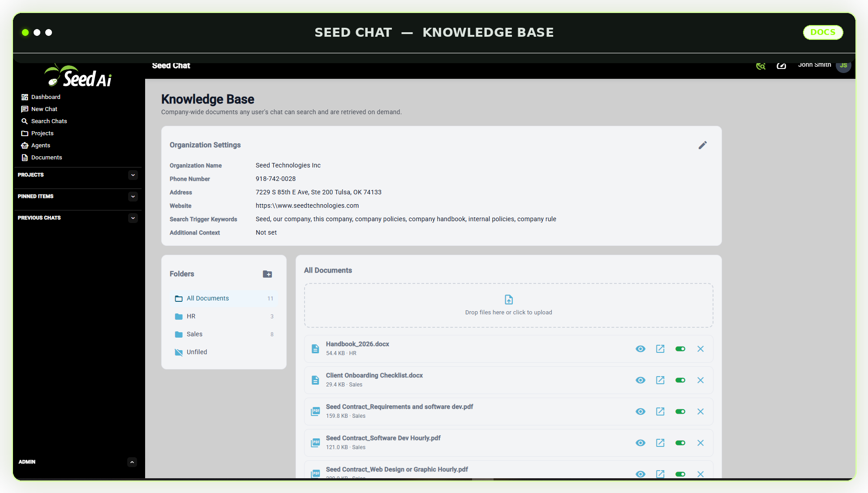Open Dashboard in the sidebar
This screenshot has height=493, width=868.
click(x=41, y=97)
